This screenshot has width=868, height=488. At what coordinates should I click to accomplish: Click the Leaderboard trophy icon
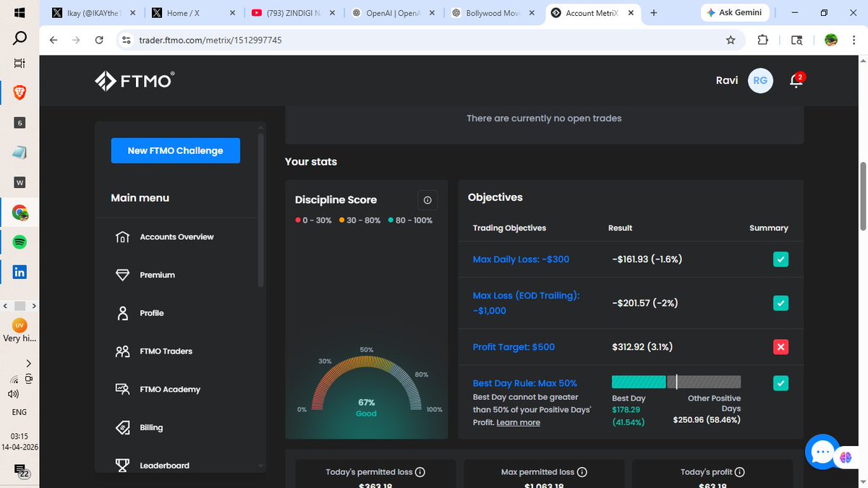coord(122,466)
